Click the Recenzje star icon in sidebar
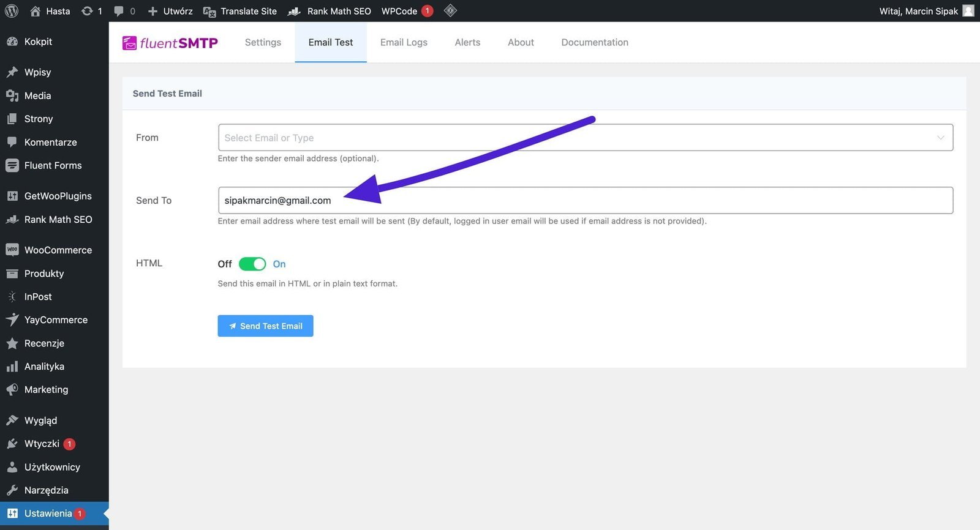 (12, 343)
